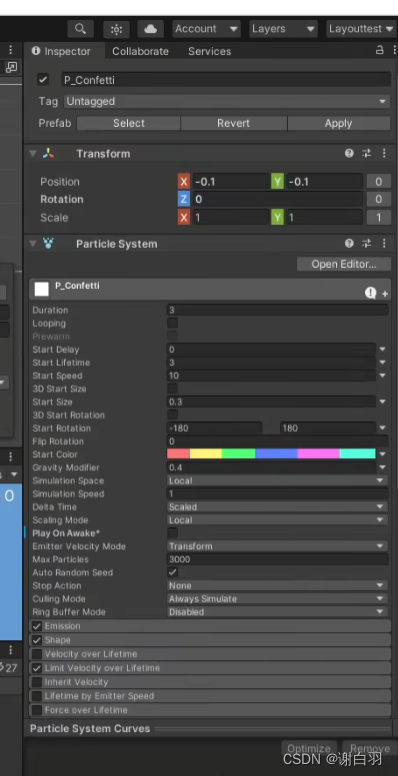Open the Transform help question icon
398x776 pixels.
click(x=349, y=153)
